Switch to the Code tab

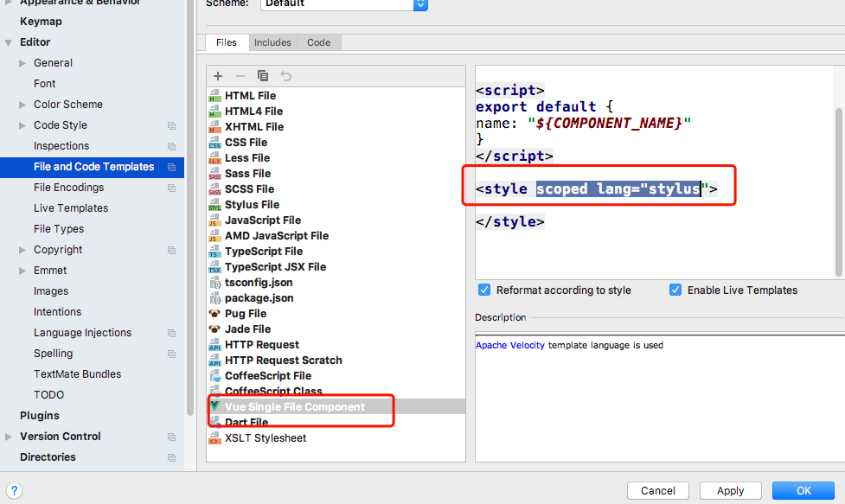point(319,42)
